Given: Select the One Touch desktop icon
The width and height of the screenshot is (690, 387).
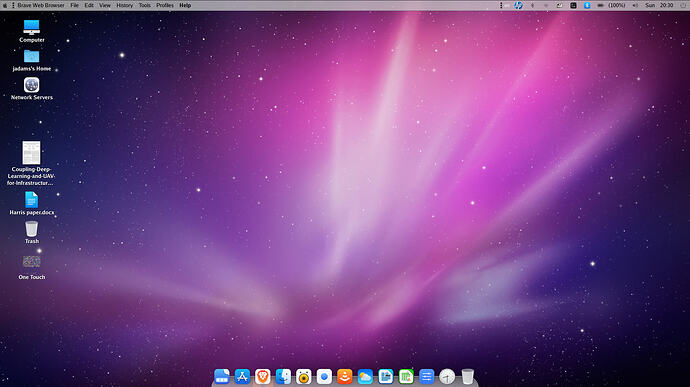Looking at the screenshot, I should [32, 262].
